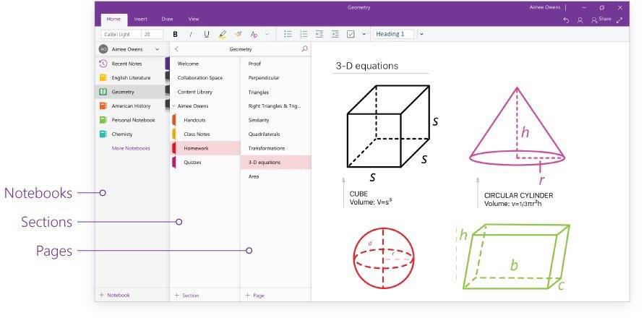Insert a numbered list
Screen dimensions: 644x318
[304, 34]
